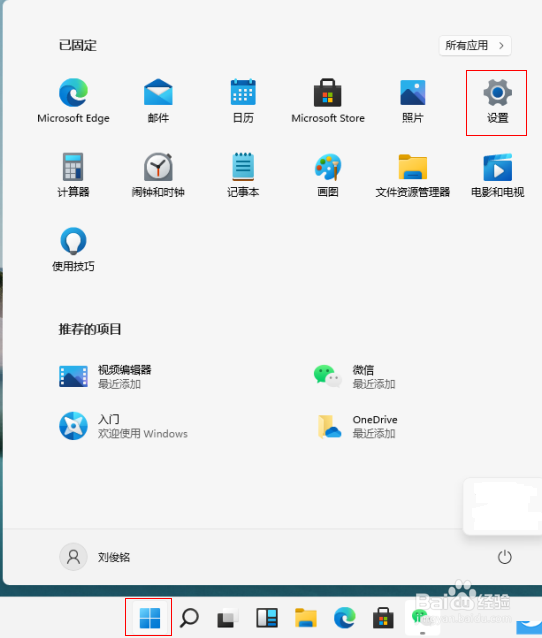Open WeChat from the taskbar
This screenshot has width=542, height=638.
pos(422,618)
